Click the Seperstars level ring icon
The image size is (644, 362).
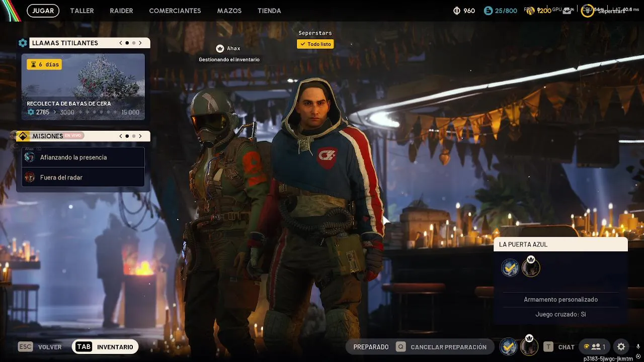point(587,11)
